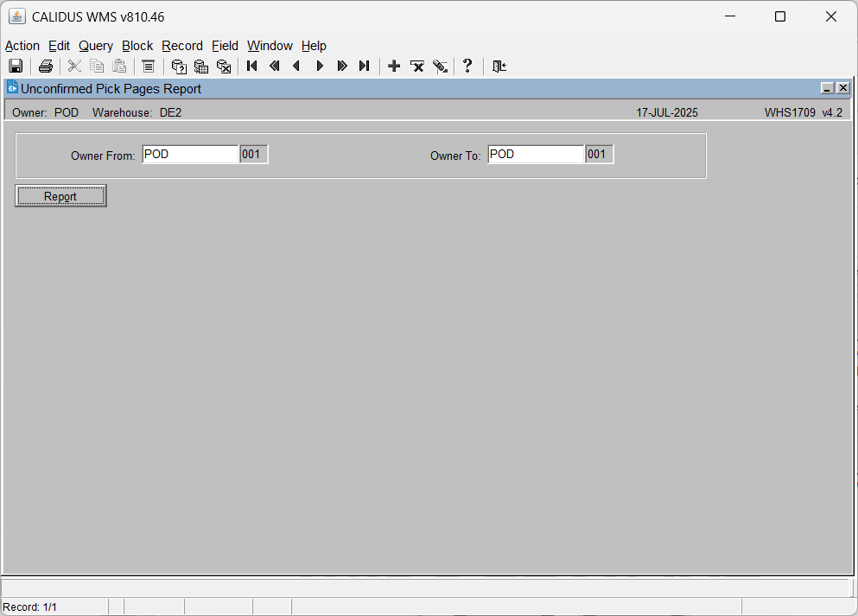Click the Owner: POD header label
The image size is (858, 616).
[46, 112]
